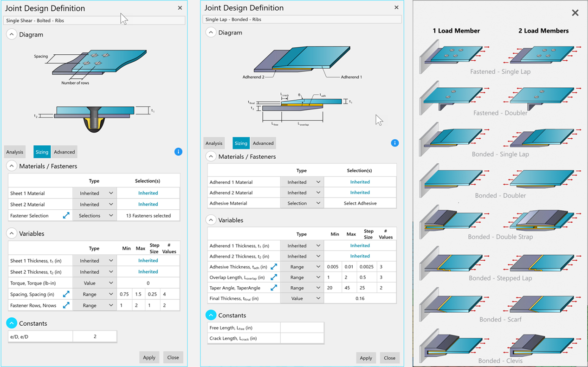Select Fastened Single Lap, 1 Load Member

pos(455,56)
